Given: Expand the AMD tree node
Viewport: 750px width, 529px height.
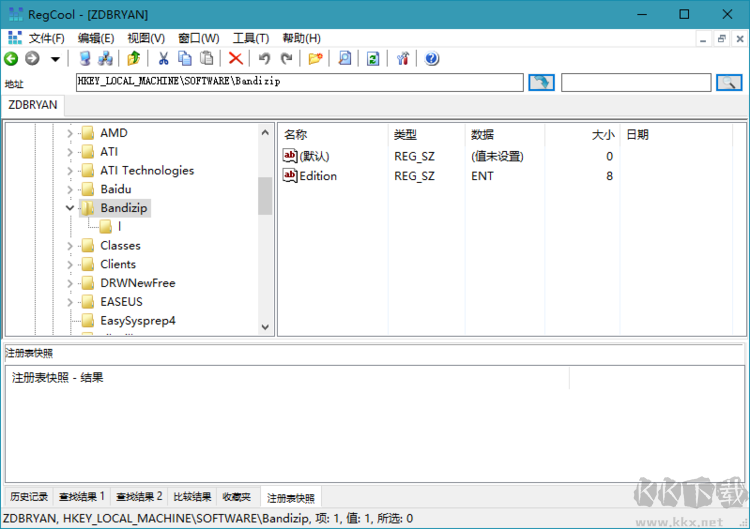Looking at the screenshot, I should [x=70, y=133].
